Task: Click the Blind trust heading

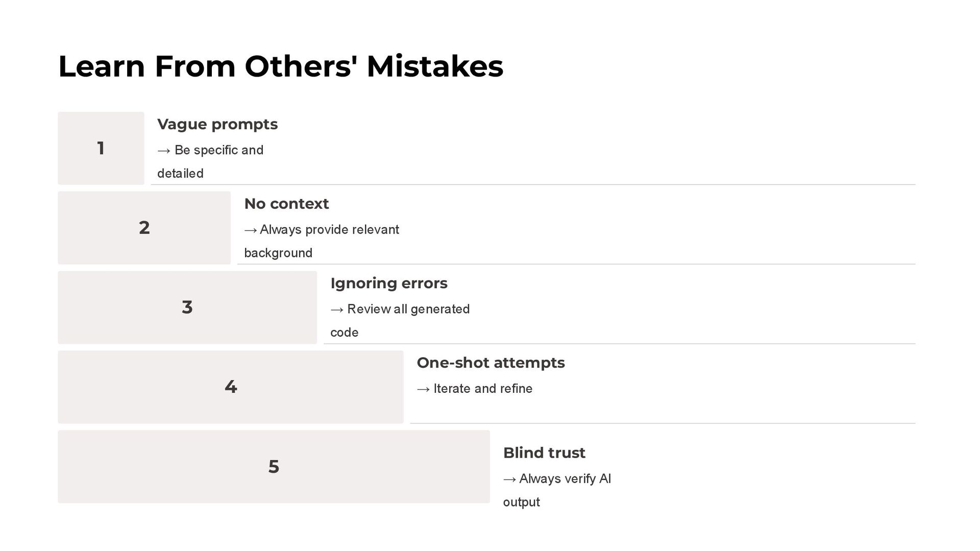Action: [544, 453]
